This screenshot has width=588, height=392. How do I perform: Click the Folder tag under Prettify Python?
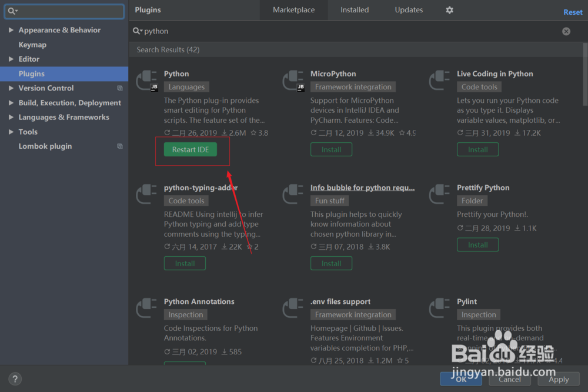[x=472, y=201]
